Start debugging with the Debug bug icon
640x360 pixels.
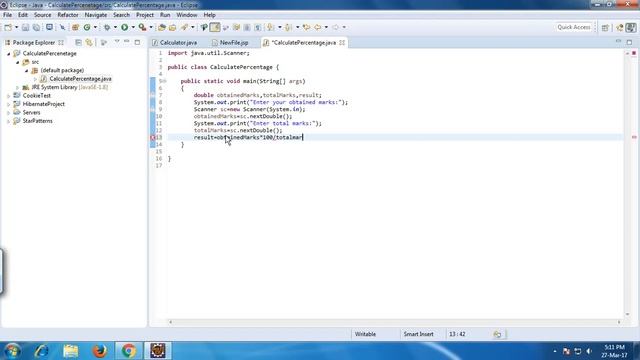(107, 27)
